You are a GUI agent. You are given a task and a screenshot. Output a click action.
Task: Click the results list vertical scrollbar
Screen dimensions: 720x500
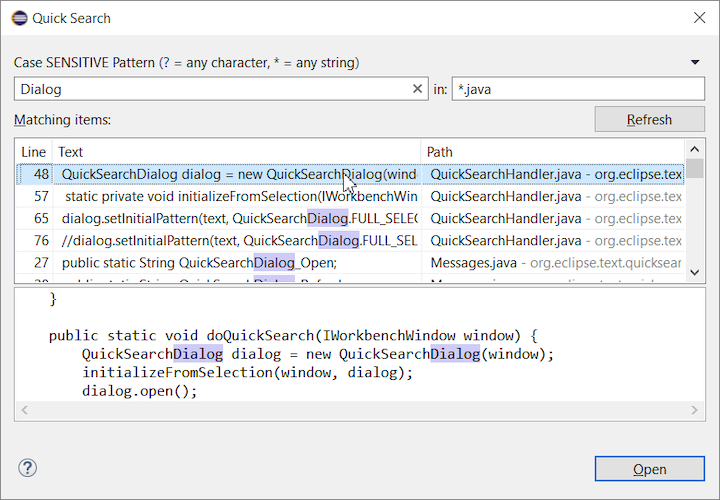[x=694, y=220]
